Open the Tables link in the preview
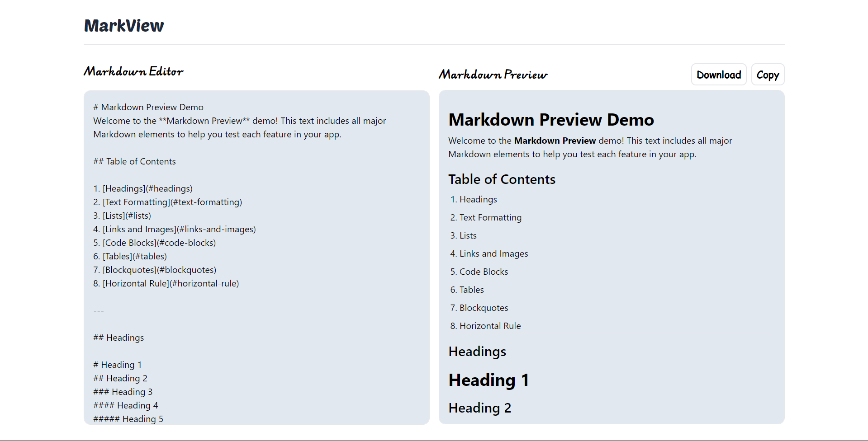The width and height of the screenshot is (868, 441). coord(471,289)
